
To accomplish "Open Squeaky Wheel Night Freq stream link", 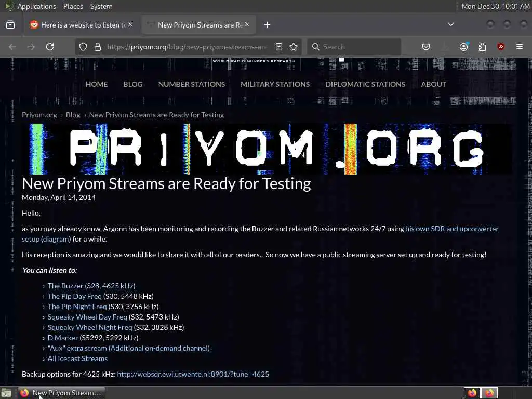I will click(x=90, y=327).
